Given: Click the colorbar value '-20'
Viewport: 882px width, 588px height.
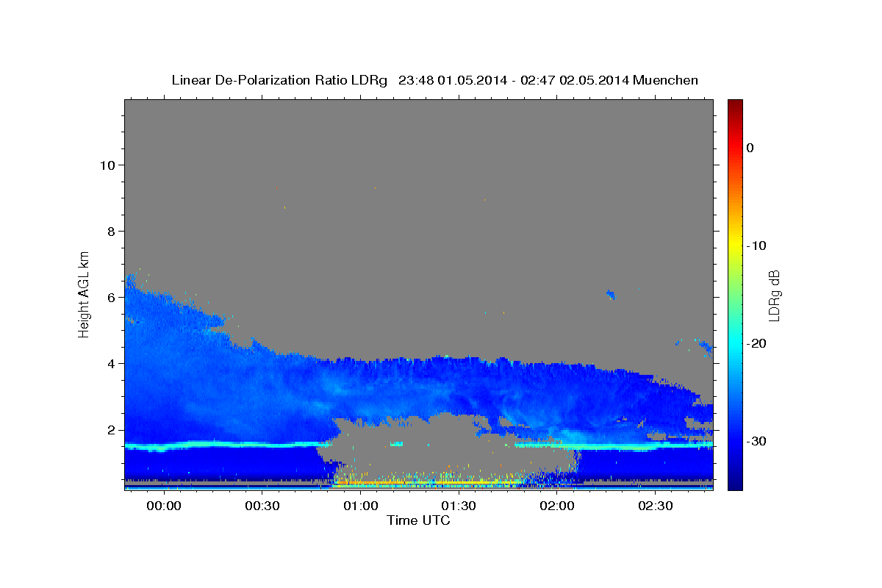Looking at the screenshot, I should (756, 343).
